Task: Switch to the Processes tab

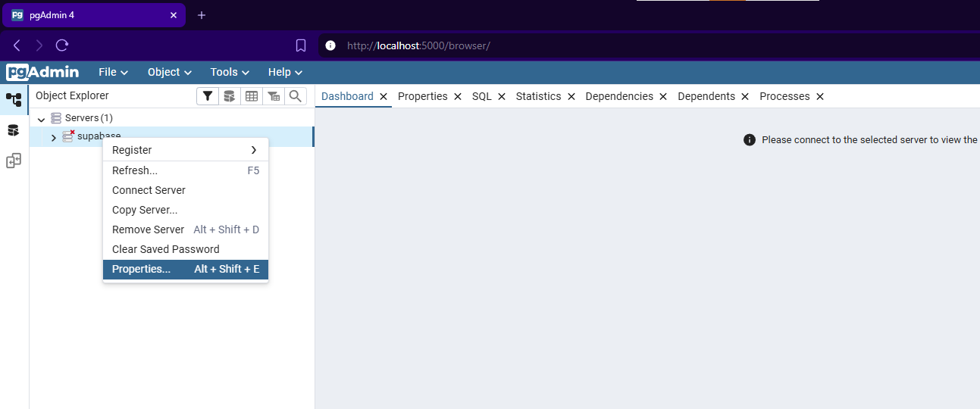Action: (784, 96)
